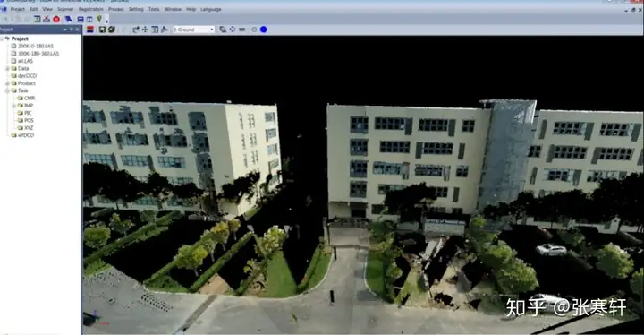The width and height of the screenshot is (644, 335).
Task: Click the vertical split window toolbar icon
Action: pos(89,20)
